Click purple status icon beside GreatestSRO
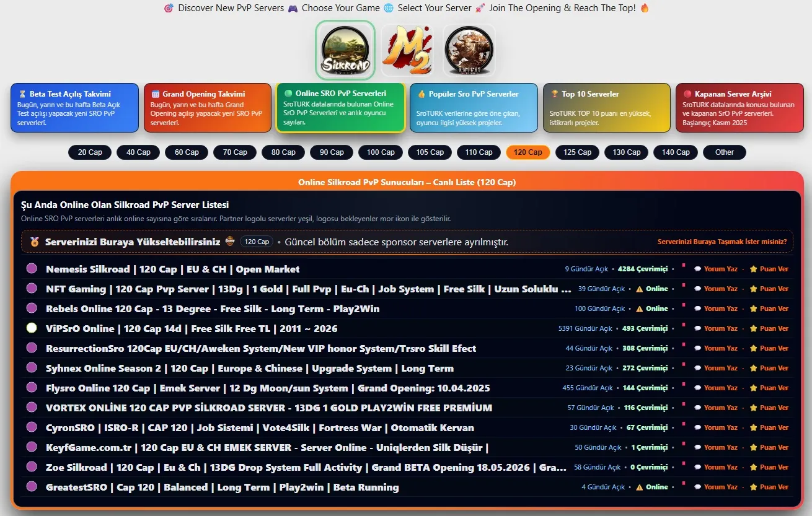812x516 pixels. [x=32, y=487]
